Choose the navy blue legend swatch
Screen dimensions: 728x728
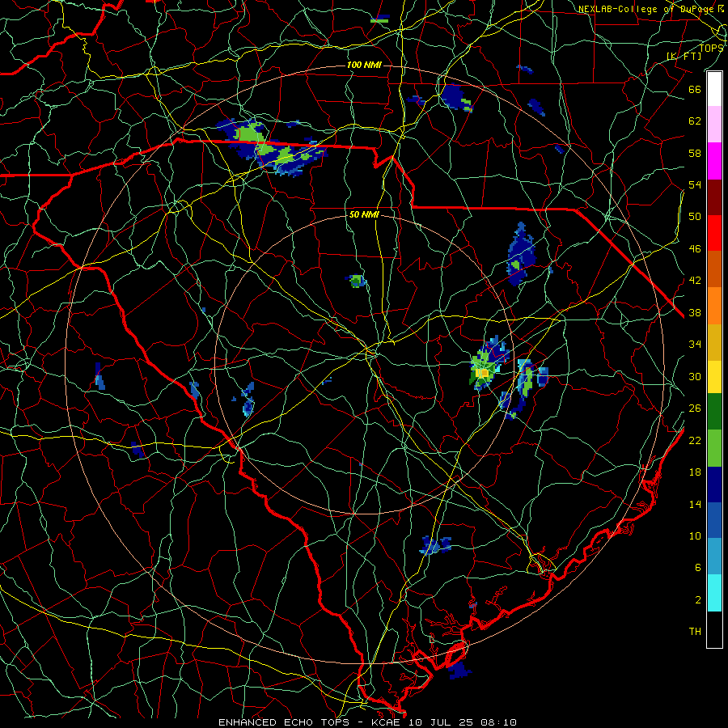[x=714, y=485]
